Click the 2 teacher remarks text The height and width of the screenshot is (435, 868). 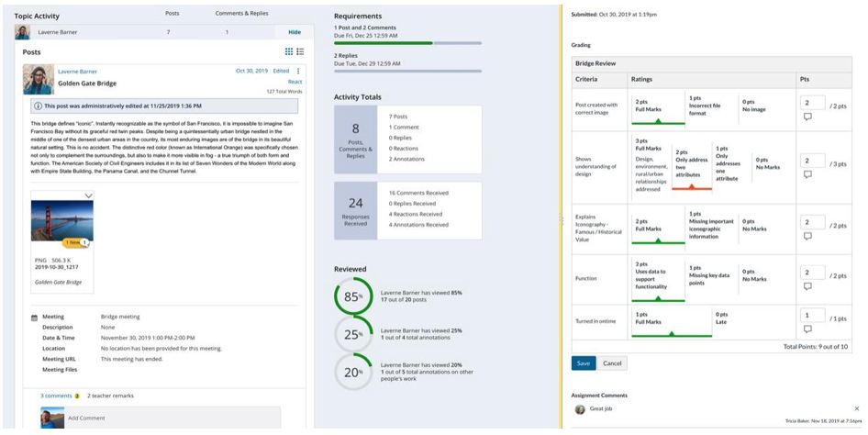110,396
